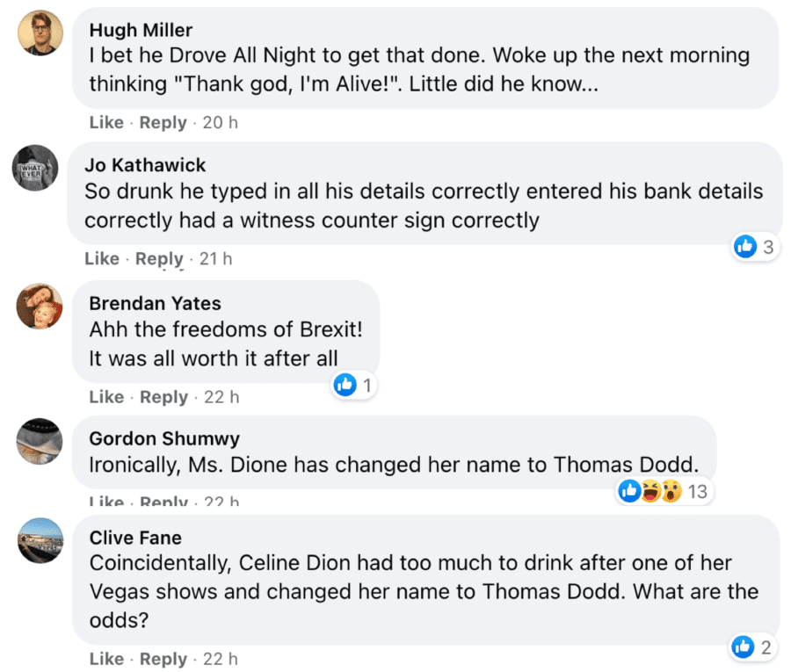
Task: Open Gordon Shumwy's profile via his name
Action: tap(163, 438)
